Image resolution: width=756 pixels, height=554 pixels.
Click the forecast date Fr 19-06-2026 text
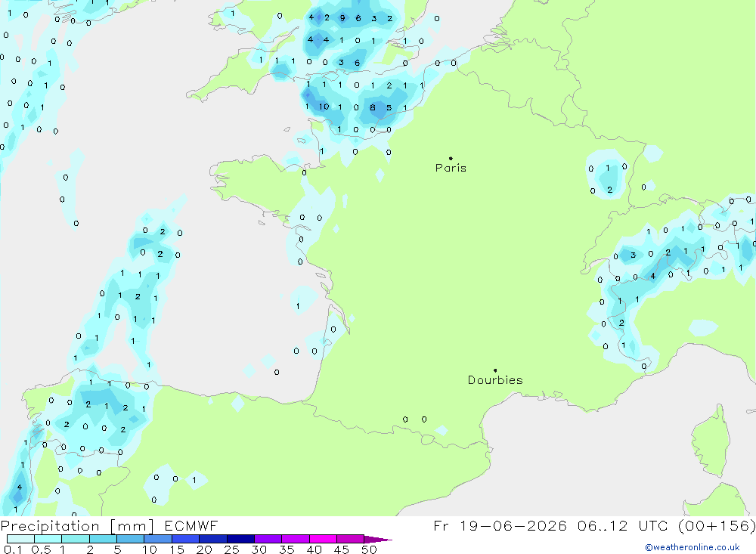500,525
